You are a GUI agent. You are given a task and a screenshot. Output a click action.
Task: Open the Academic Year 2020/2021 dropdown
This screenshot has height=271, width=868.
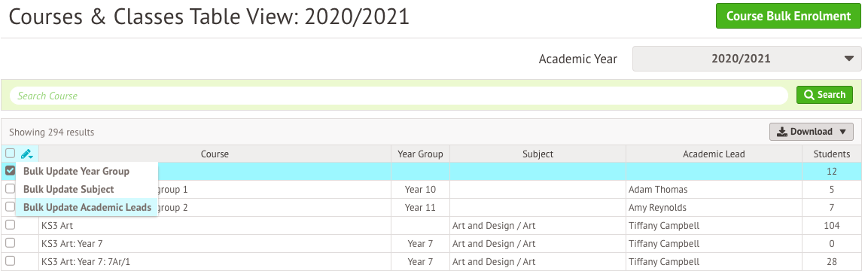[x=747, y=59]
